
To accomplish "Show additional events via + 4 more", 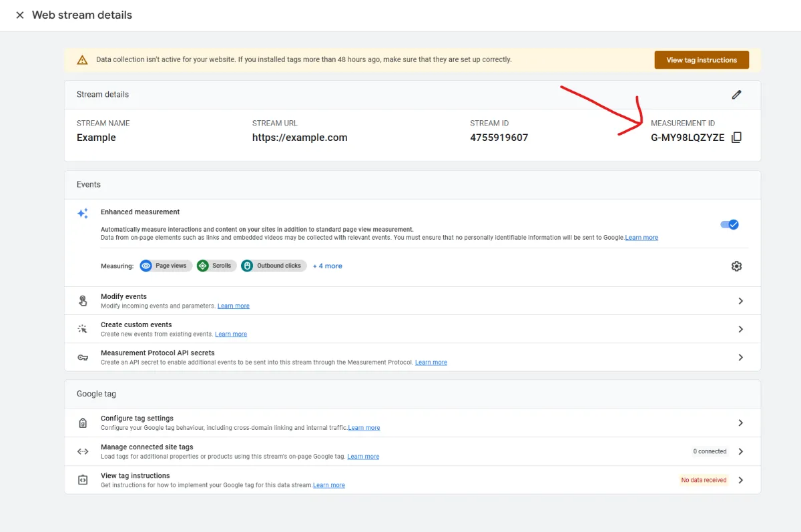I will point(327,265).
